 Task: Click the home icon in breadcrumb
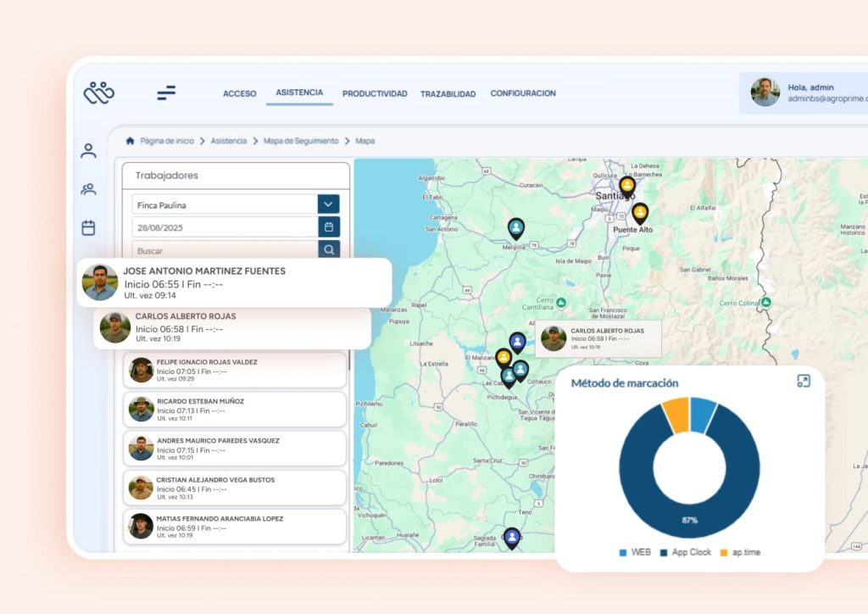130,141
